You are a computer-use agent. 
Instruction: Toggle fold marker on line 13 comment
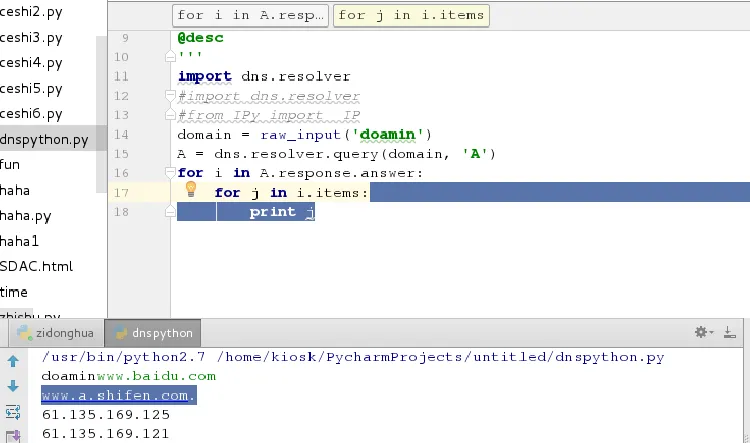click(x=170, y=115)
